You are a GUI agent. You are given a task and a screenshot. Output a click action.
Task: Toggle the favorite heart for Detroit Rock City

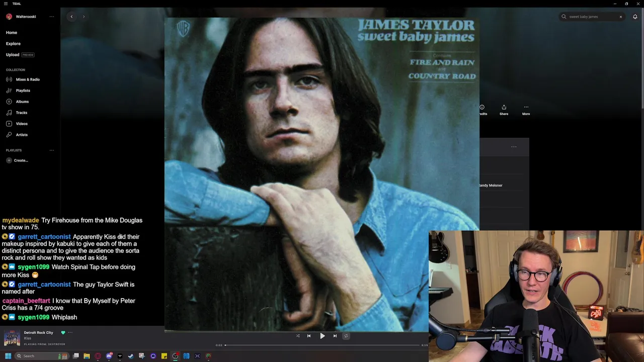[x=63, y=332]
